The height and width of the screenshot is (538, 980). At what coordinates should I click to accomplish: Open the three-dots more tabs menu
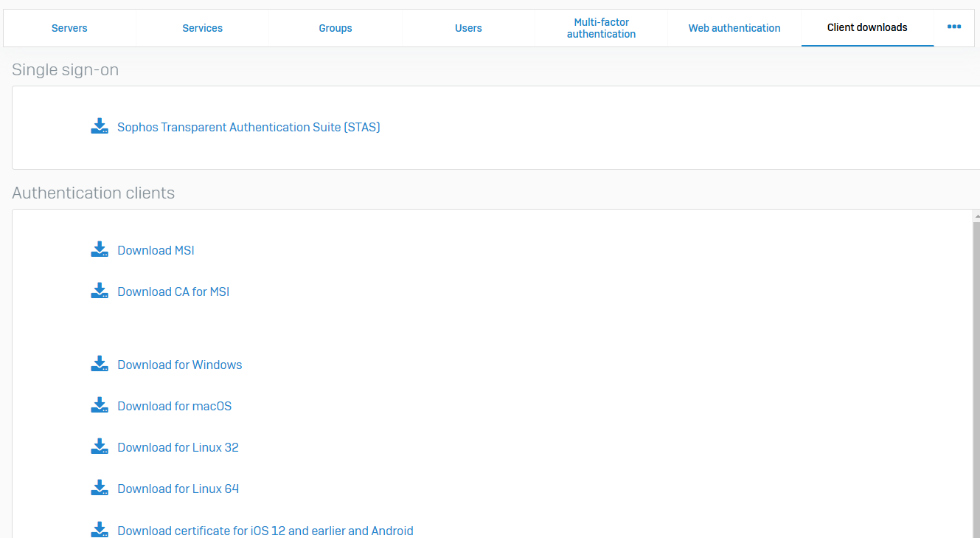(x=954, y=27)
